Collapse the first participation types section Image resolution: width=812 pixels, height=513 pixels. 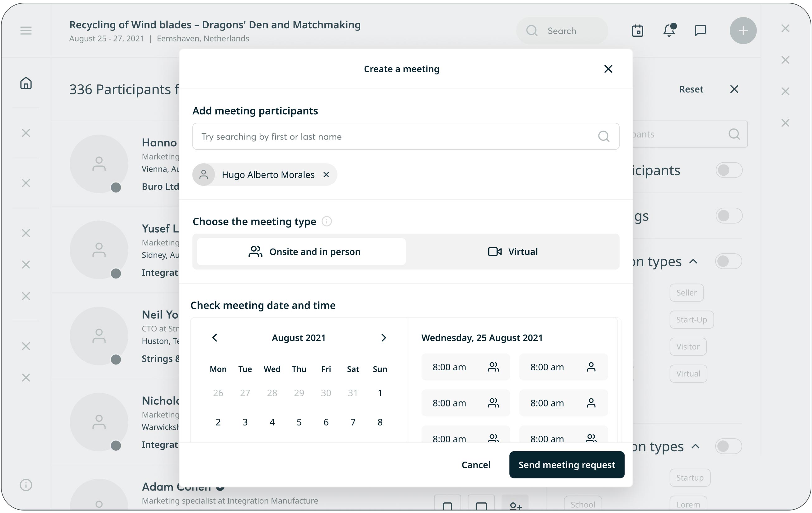693,261
